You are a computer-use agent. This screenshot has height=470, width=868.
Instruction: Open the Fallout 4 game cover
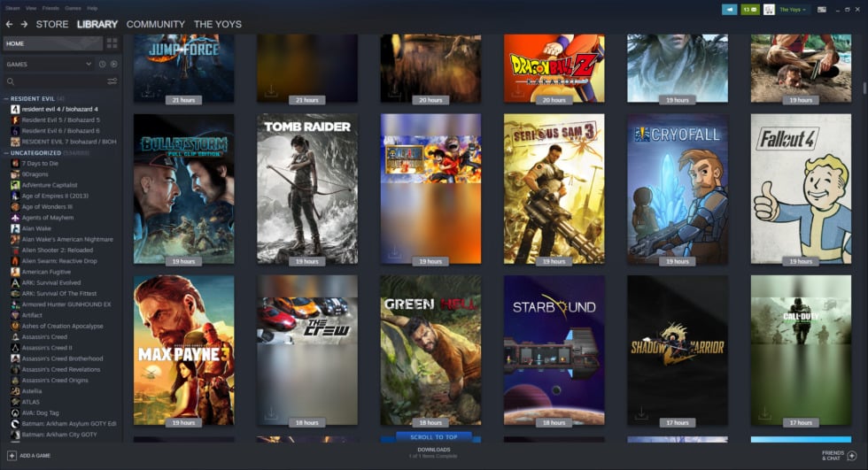[801, 188]
